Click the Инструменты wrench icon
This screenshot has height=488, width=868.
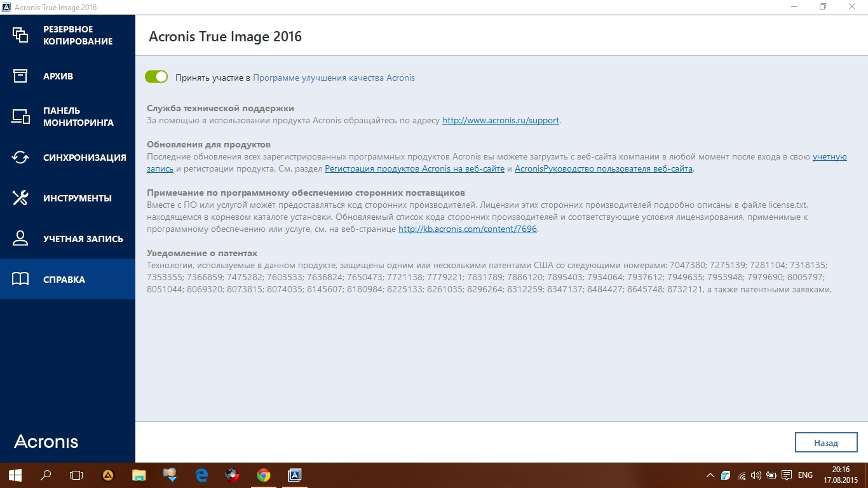pos(21,198)
